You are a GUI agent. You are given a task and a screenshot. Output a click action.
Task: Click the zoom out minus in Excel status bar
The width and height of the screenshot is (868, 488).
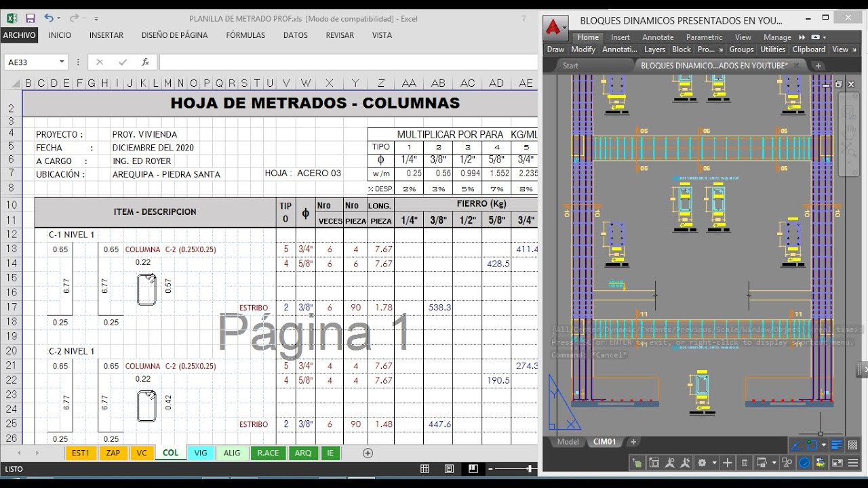click(x=492, y=468)
